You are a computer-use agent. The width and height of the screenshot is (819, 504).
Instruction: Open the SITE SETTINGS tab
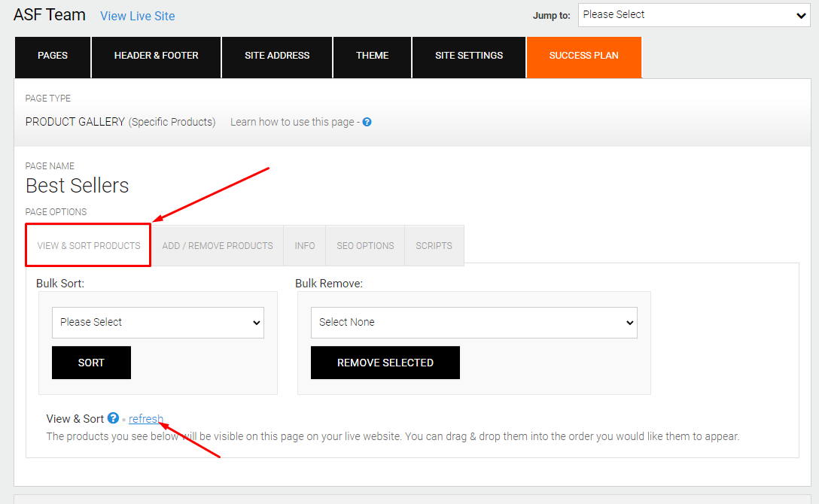coord(468,57)
